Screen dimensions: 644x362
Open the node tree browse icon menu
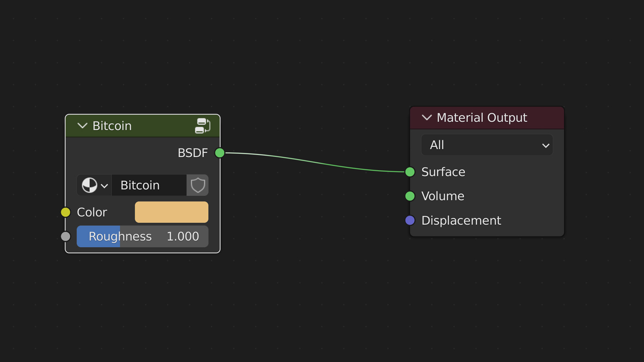point(94,185)
